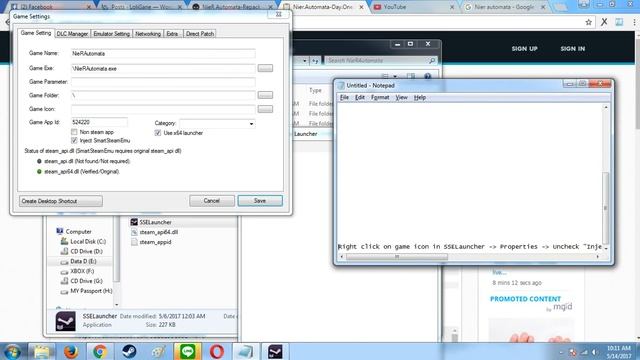Open Steam from the taskbar
Image resolution: width=640 pixels, height=360 pixels.
[x=129, y=351]
